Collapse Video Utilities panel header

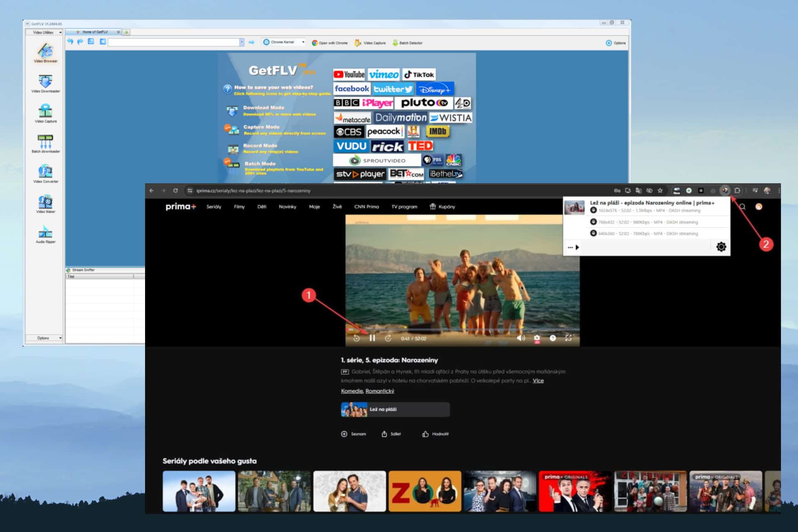pos(44,32)
